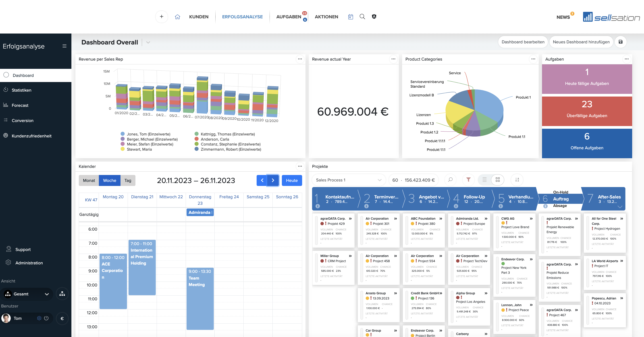Go to the home icon
This screenshot has height=337, width=644.
point(177,17)
